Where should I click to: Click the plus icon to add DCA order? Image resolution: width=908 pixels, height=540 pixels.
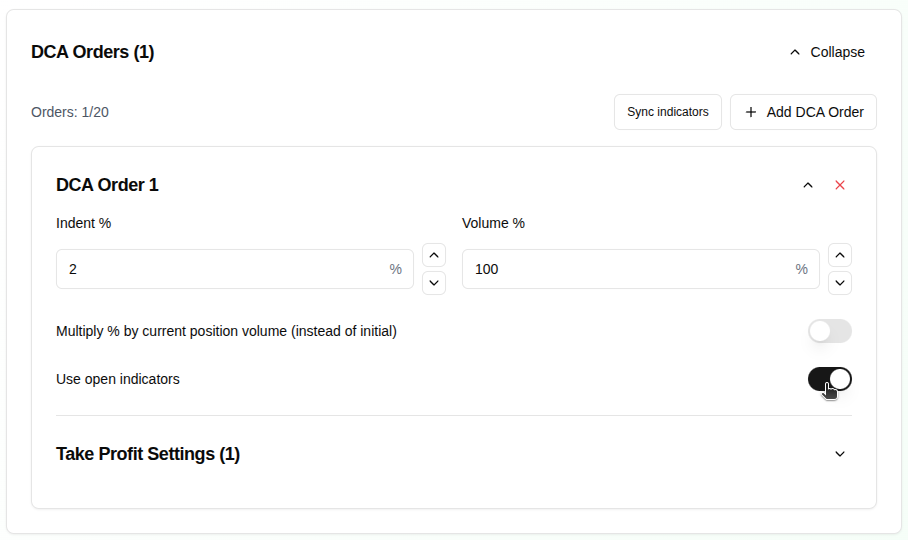[751, 112]
